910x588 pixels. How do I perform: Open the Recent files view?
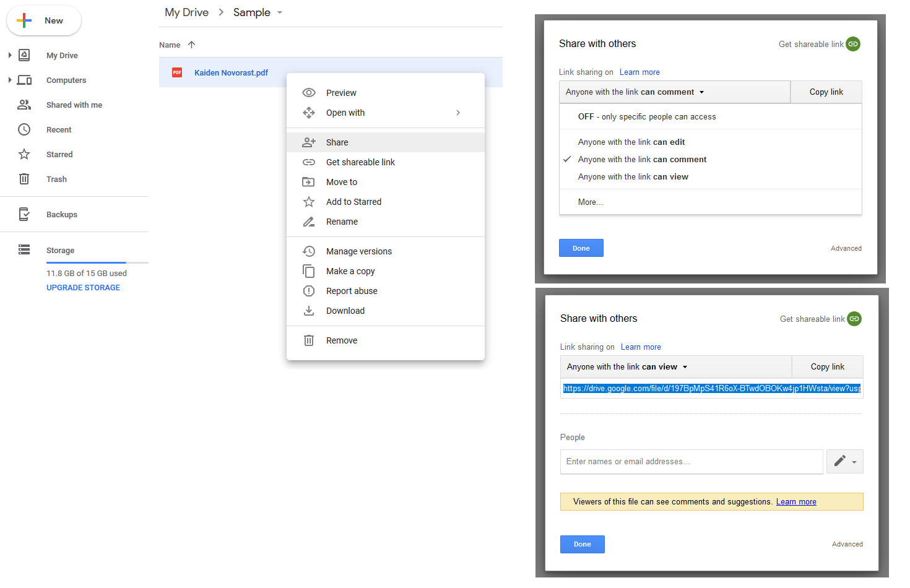pyautogui.click(x=59, y=130)
